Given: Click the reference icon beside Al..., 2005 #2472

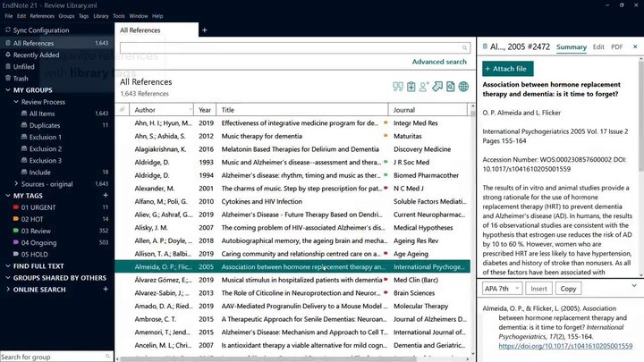Looking at the screenshot, I should [485, 46].
